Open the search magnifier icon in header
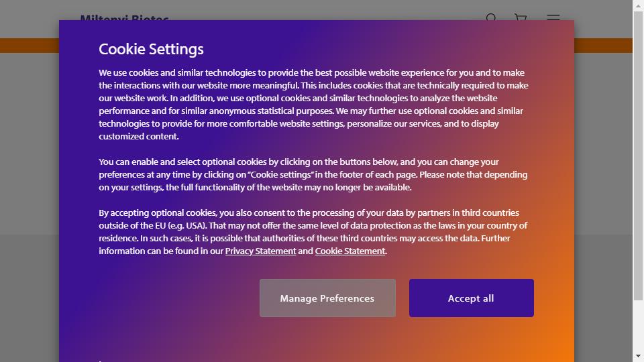Viewport: 644px width, 362px height. click(x=491, y=17)
